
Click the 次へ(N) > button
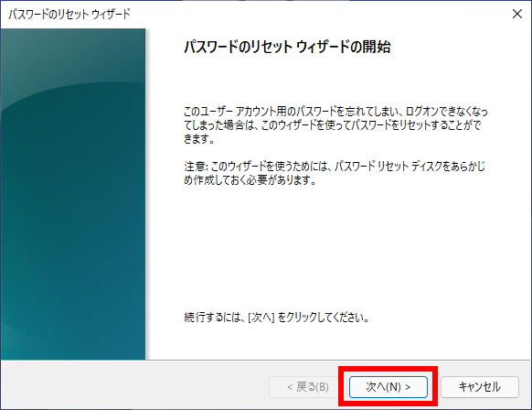point(388,387)
